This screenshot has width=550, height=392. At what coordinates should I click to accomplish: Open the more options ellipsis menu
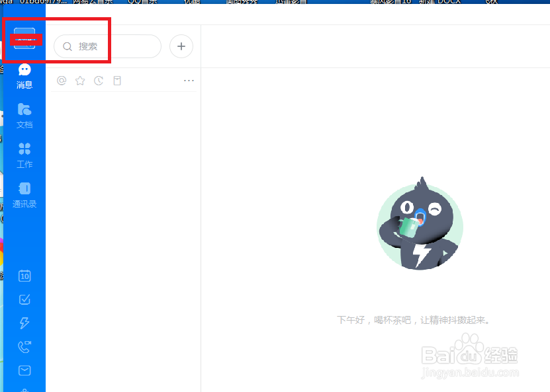click(x=189, y=80)
